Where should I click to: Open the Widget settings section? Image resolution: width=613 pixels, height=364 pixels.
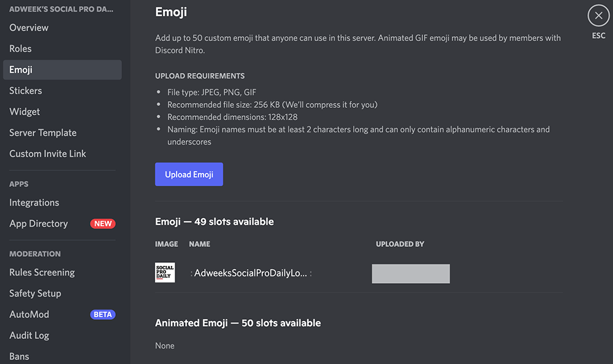tap(25, 112)
